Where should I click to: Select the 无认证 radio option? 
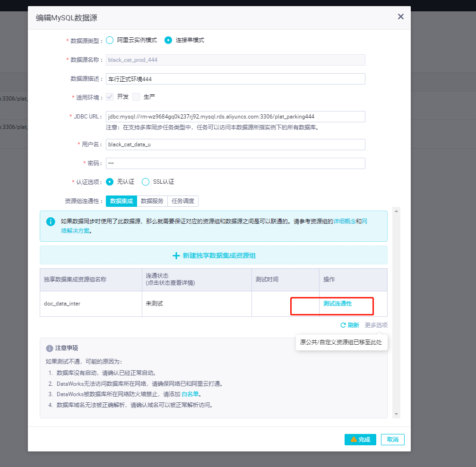[x=110, y=182]
